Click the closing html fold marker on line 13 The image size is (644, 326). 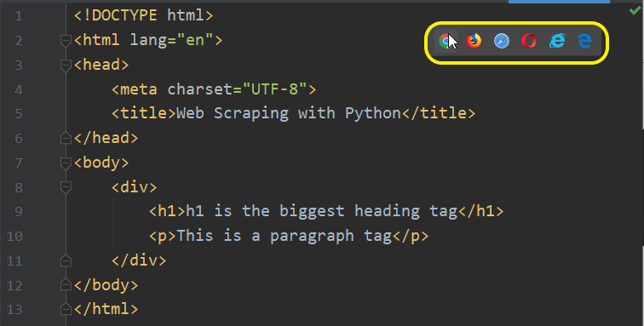pos(66,309)
